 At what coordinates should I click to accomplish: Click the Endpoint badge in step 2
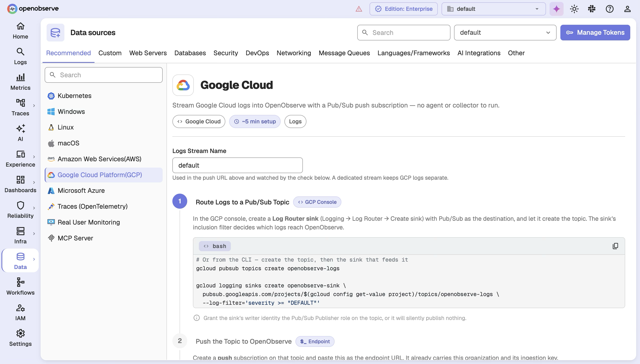[x=315, y=342]
